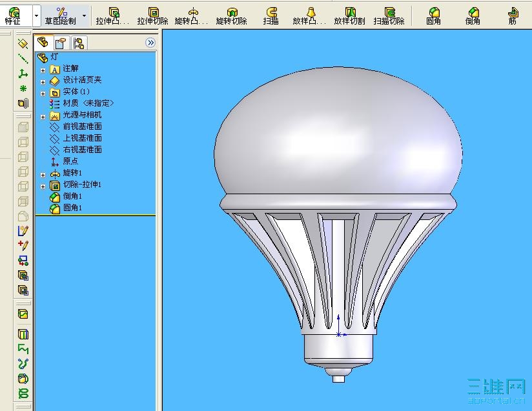Expand the 光源与相机 lights and cameras node

point(43,117)
